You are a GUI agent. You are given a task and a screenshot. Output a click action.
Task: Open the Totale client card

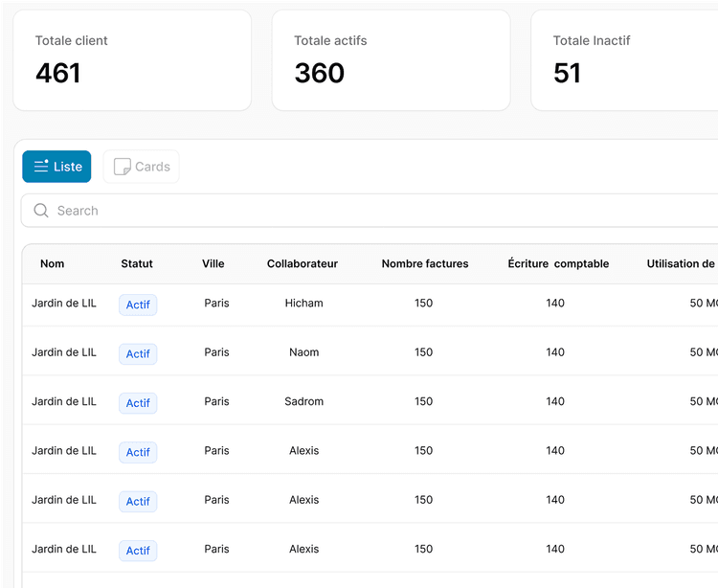point(132,60)
